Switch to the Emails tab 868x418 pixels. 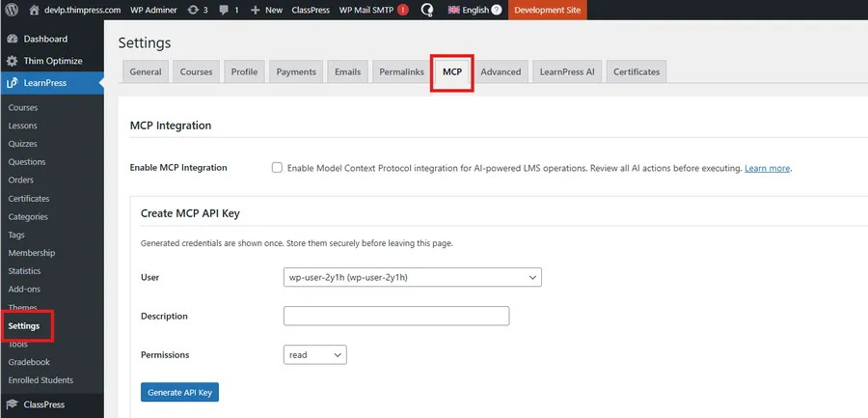click(x=347, y=71)
